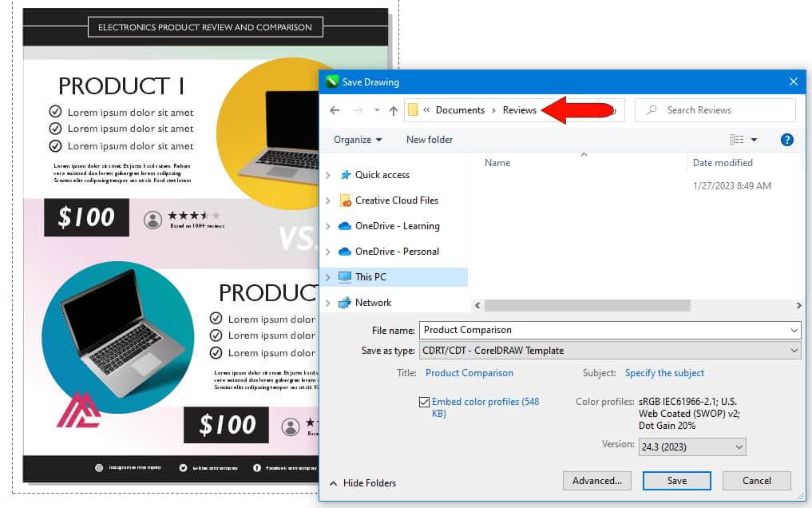
Task: Open help with the question mark icon
Action: tap(786, 140)
